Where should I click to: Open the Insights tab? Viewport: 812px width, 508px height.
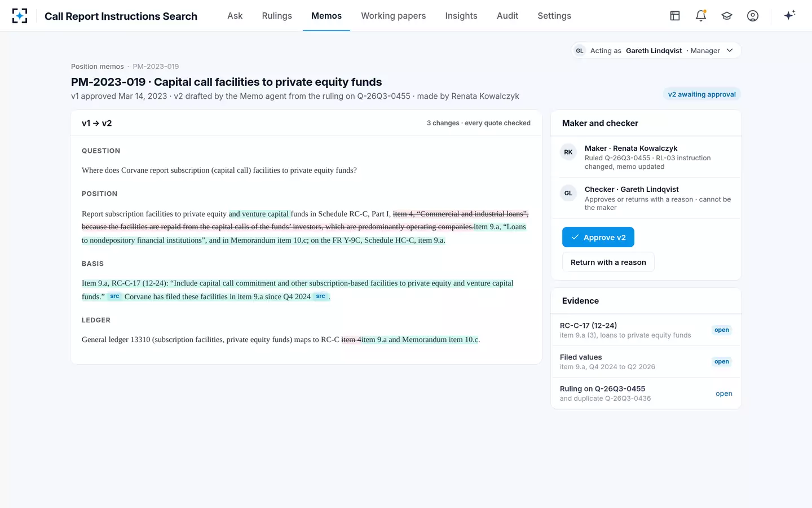point(461,16)
